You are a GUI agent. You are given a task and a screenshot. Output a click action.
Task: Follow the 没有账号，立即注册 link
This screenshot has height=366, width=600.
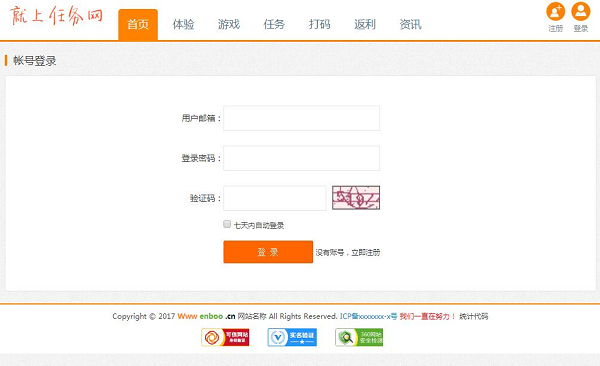[x=348, y=253]
